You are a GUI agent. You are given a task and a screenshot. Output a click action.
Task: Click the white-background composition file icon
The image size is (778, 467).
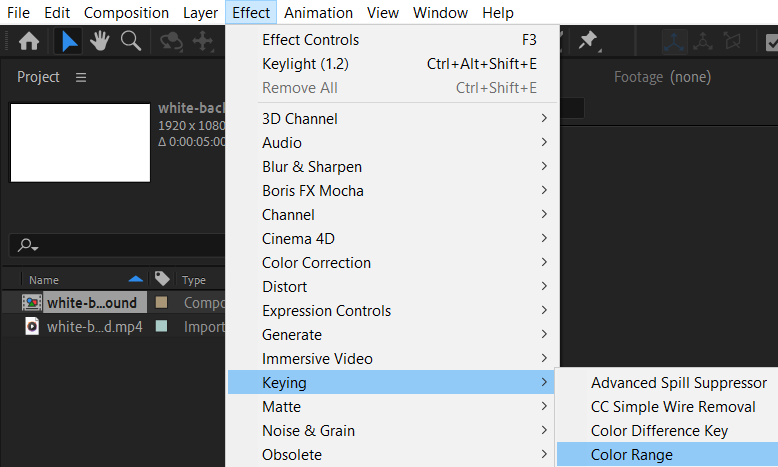31,302
